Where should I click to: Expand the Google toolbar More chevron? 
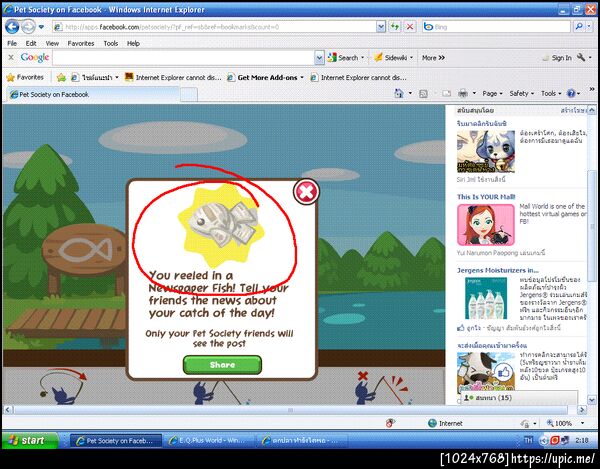[x=433, y=58]
